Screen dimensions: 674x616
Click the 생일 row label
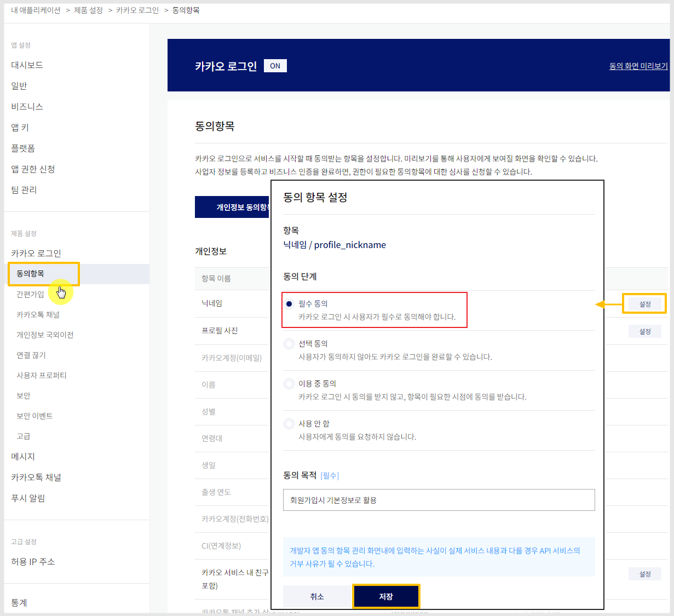[x=209, y=465]
